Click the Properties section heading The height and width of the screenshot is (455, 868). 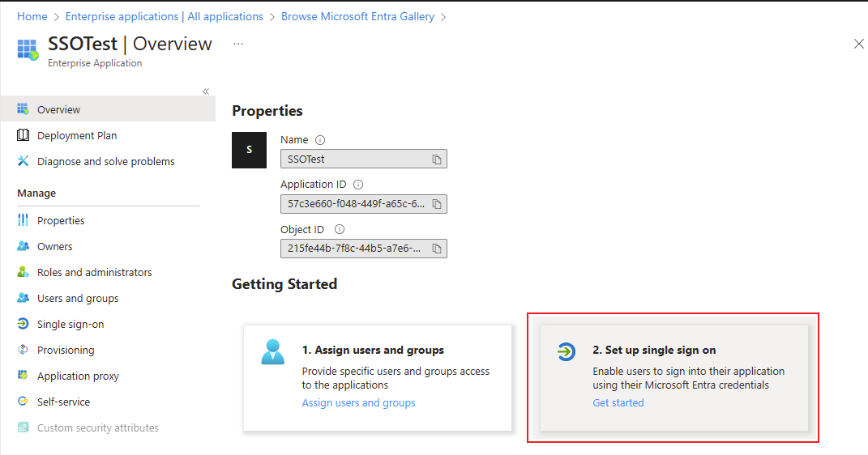267,111
